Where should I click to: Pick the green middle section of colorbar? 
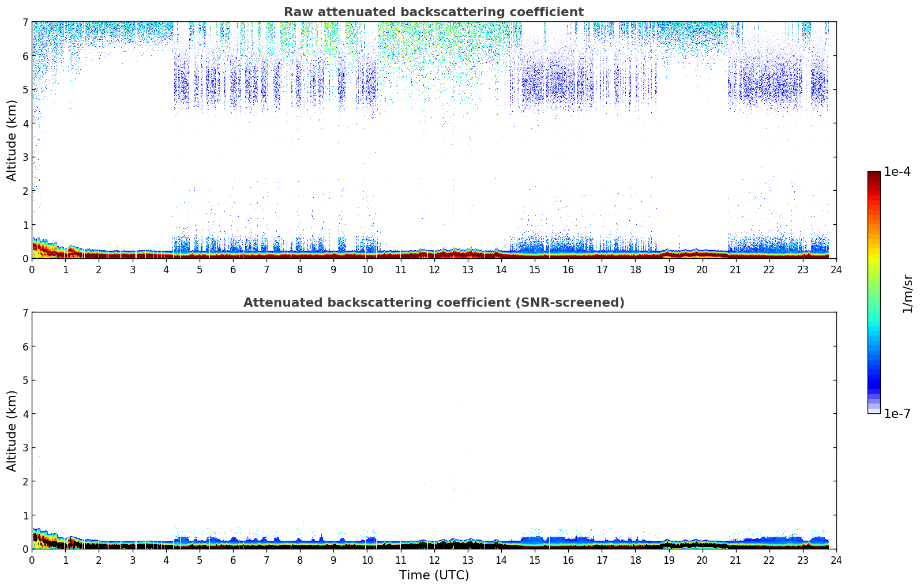pos(874,288)
